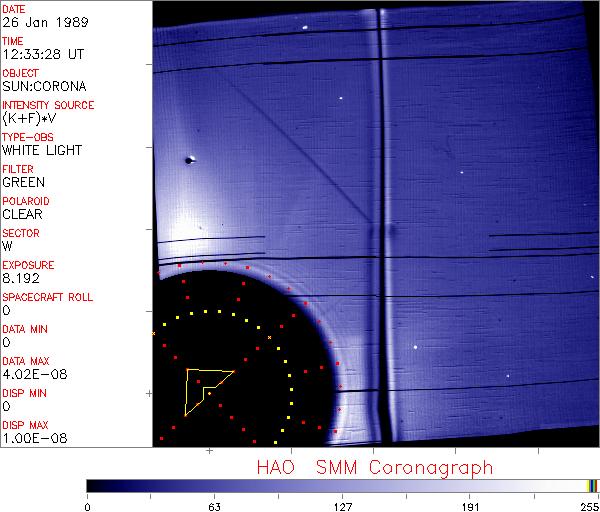
Task: Click the HAO SMM Coronagraph title text
Action: pyautogui.click(x=375, y=467)
